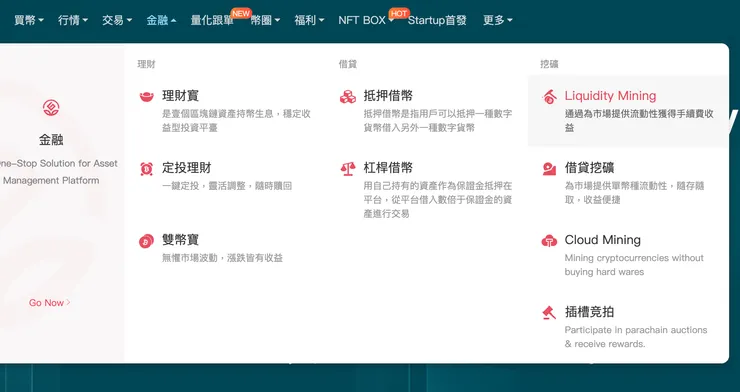Viewport: 740px width, 392px height.
Task: Expand the 福利 dropdown menu
Action: tap(309, 20)
